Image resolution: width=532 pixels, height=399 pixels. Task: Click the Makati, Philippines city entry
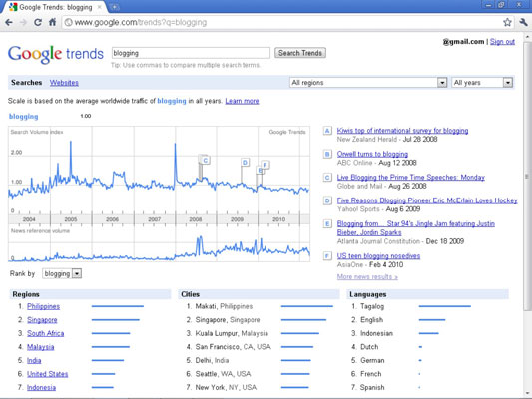point(224,306)
